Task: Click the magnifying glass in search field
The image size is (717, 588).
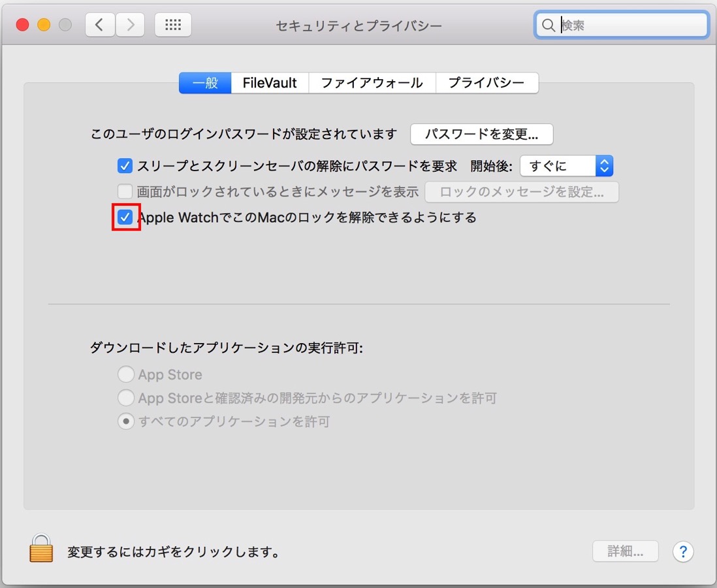Action: click(x=548, y=25)
